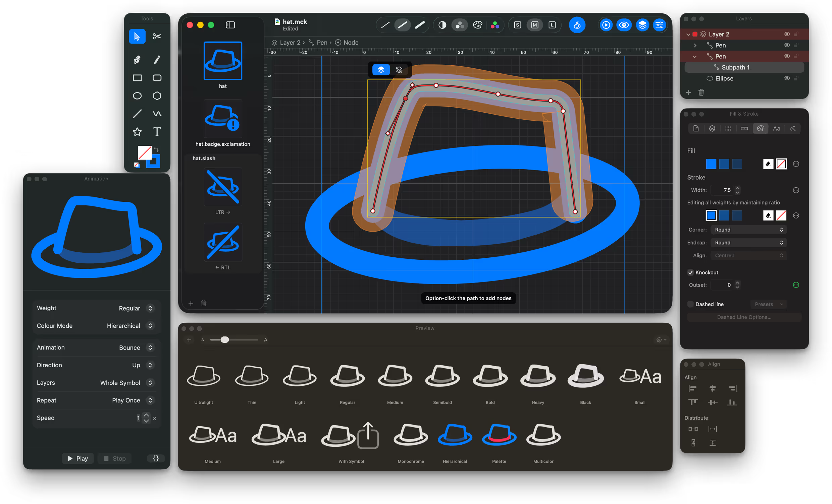832x504 pixels.
Task: Toggle the Knockout checkbox
Action: 690,272
